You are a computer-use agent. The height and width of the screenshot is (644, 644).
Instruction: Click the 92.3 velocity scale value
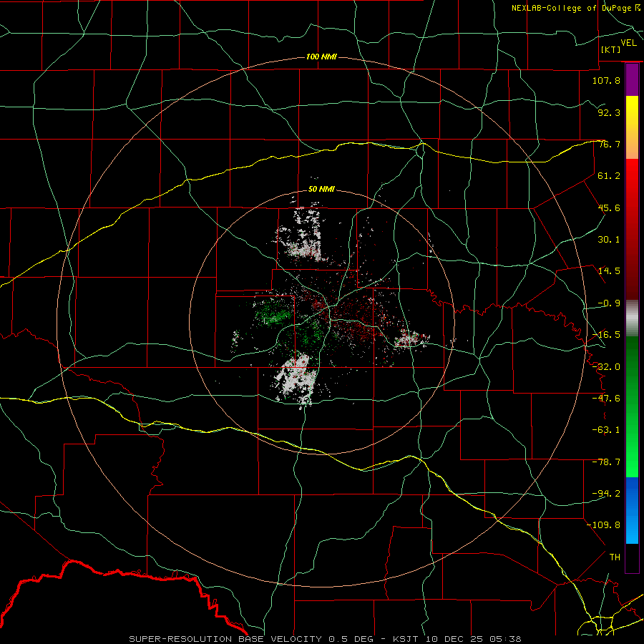(609, 112)
